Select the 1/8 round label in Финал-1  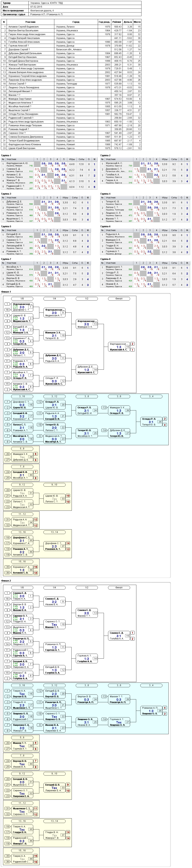click(x=22, y=299)
